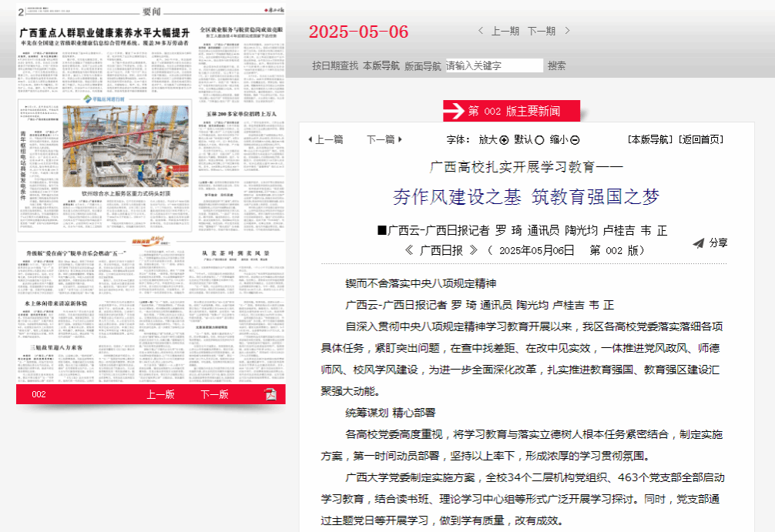The height and width of the screenshot is (532, 775).
Task: Click the keyword search input field
Action: [494, 66]
